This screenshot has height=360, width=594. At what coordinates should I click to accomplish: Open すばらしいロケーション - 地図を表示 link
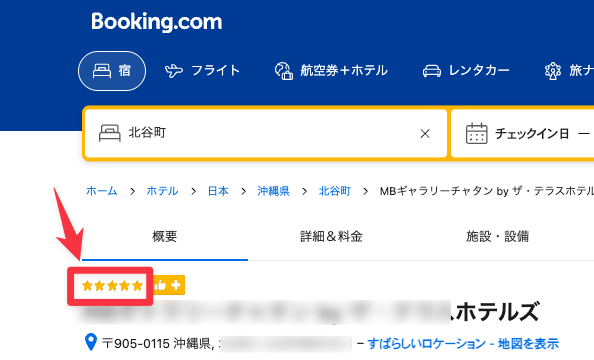pos(463,344)
